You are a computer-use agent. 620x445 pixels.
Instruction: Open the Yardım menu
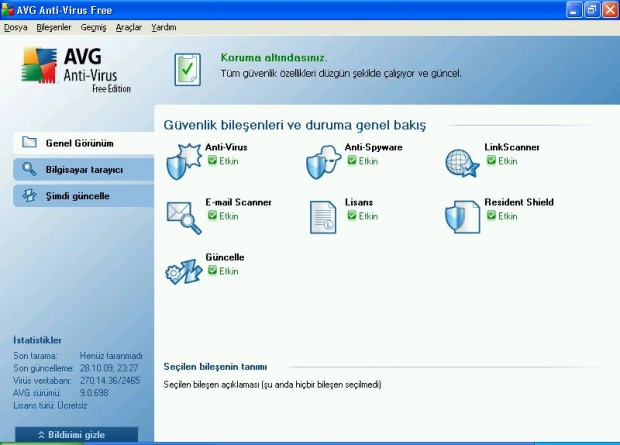(164, 27)
